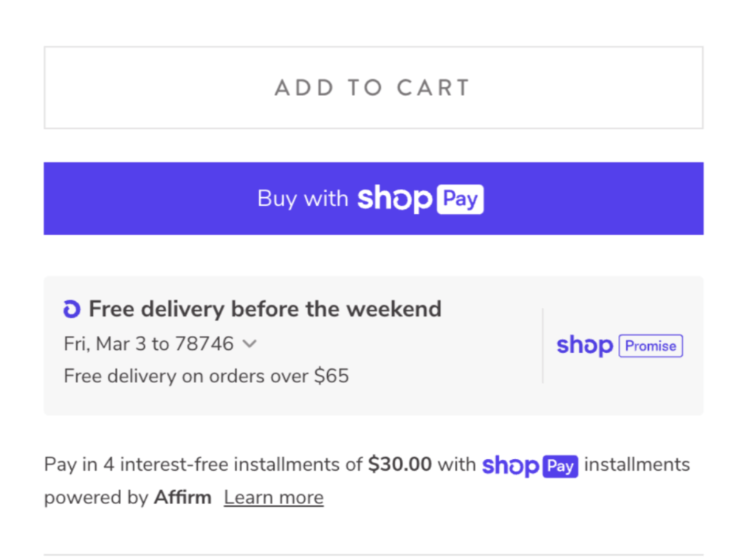The image size is (756, 558).
Task: Click the shop logo next to Promise label
Action: (584, 345)
